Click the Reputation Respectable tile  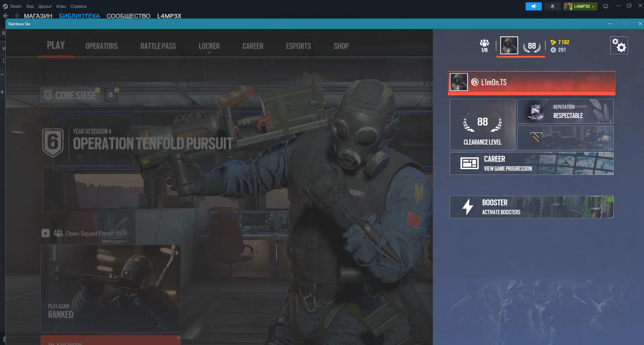click(565, 112)
